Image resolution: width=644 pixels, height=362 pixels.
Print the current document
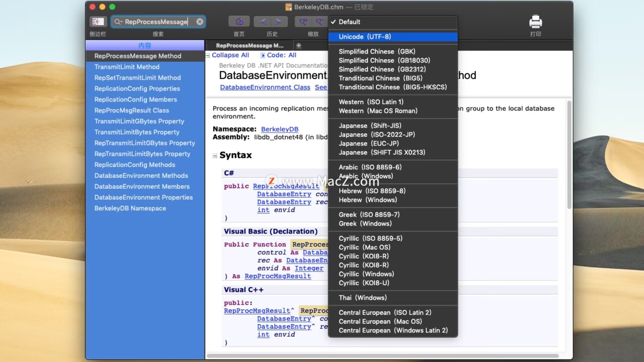[535, 22]
